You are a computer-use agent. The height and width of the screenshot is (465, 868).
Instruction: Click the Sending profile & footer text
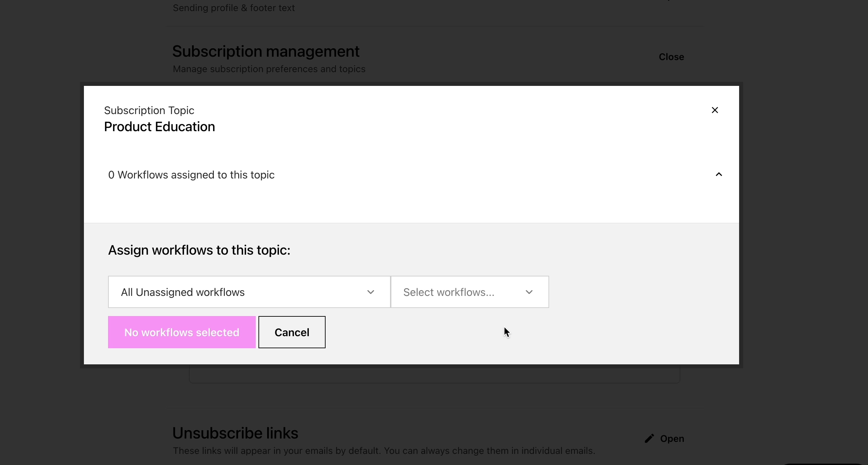pyautogui.click(x=234, y=8)
